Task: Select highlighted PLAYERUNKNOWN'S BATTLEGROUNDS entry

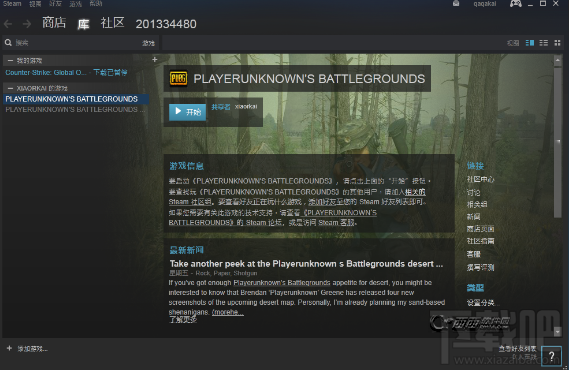Action: (x=76, y=99)
